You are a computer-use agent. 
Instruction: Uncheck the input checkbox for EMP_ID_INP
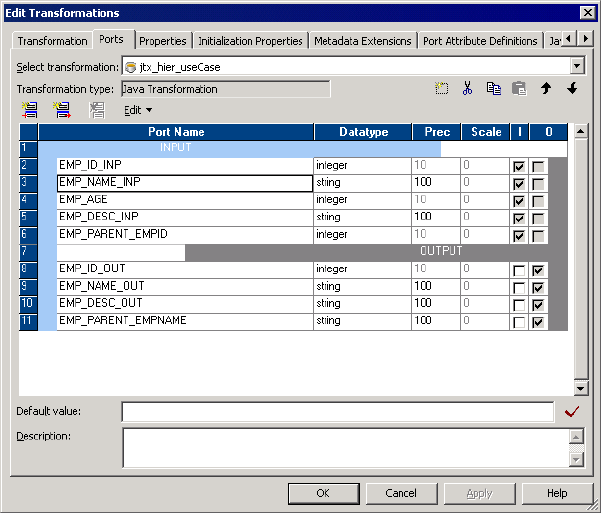pyautogui.click(x=518, y=166)
